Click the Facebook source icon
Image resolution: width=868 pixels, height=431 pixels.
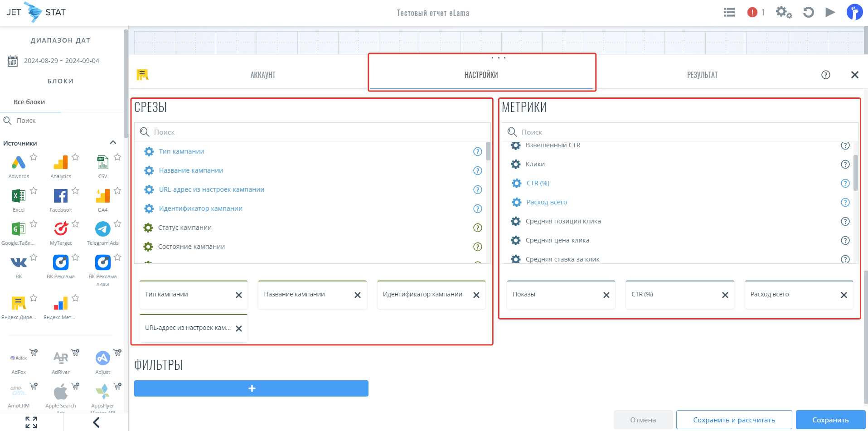[60, 196]
